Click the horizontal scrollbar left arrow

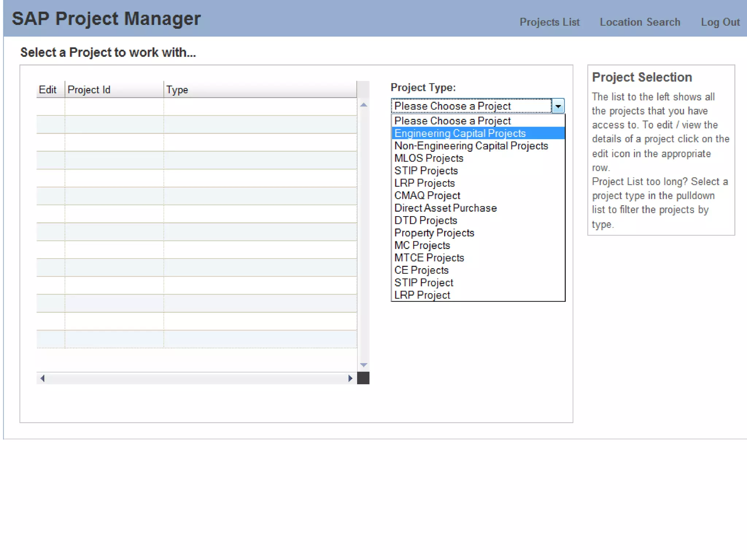coord(42,378)
